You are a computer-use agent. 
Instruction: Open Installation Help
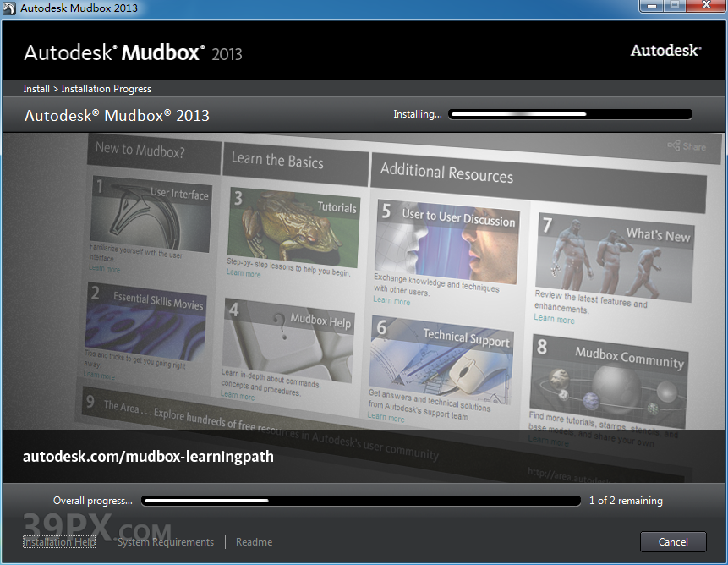click(x=59, y=541)
